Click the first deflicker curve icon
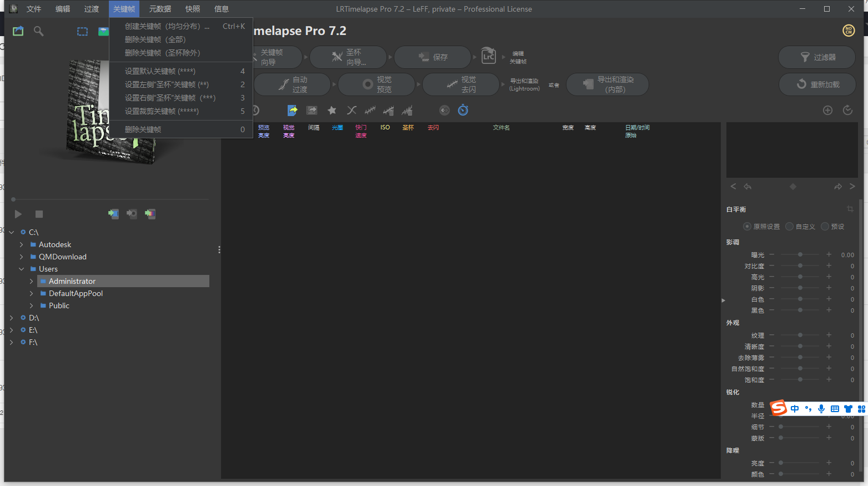The height and width of the screenshot is (486, 868). (370, 110)
